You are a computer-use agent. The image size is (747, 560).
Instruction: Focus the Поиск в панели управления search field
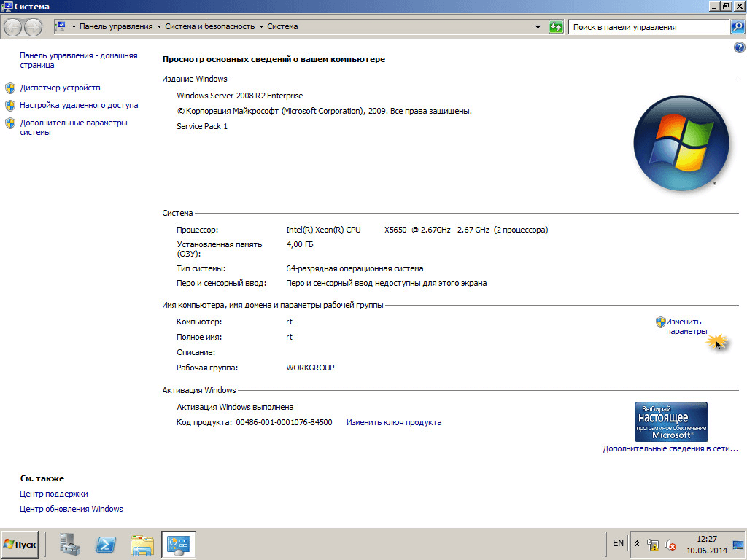coord(649,27)
